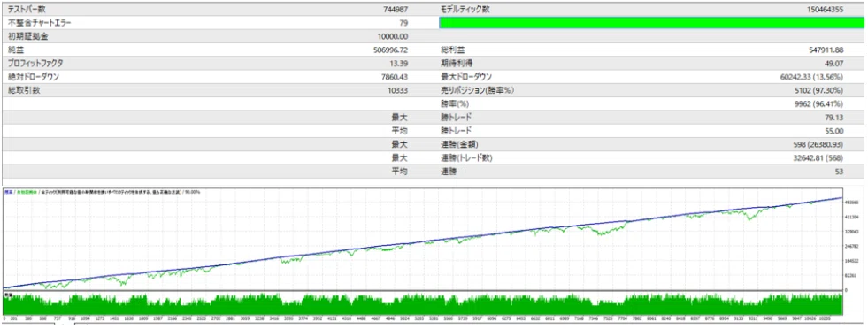868x329 pixels.
Task: Click the chart error count 79
Action: coord(403,23)
